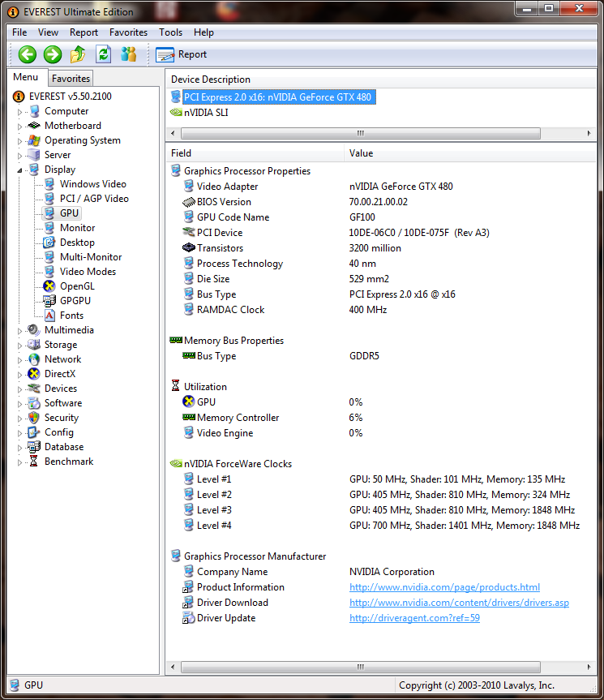
Task: Click the Config icon in the tree
Action: [33, 432]
